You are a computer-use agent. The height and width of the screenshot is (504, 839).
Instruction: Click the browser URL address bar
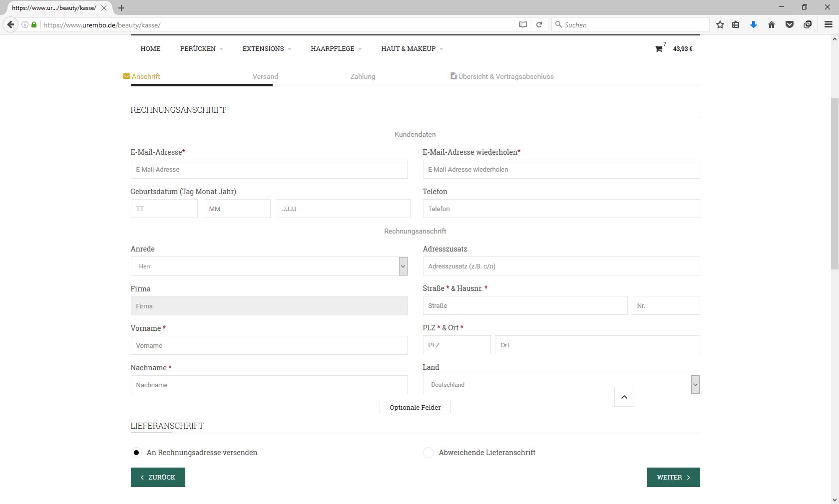click(277, 24)
